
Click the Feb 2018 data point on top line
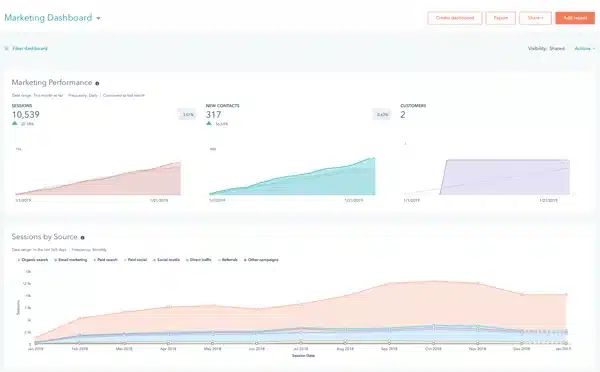click(80, 318)
